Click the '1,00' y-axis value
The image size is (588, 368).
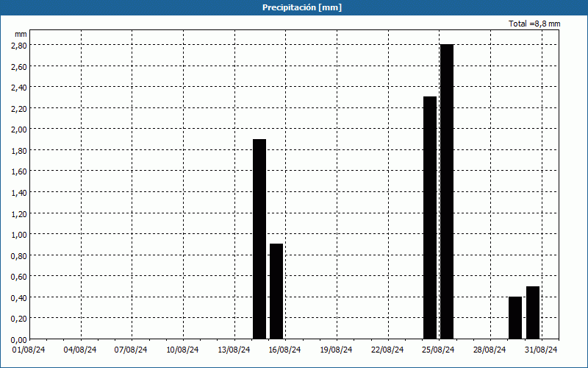(19, 235)
